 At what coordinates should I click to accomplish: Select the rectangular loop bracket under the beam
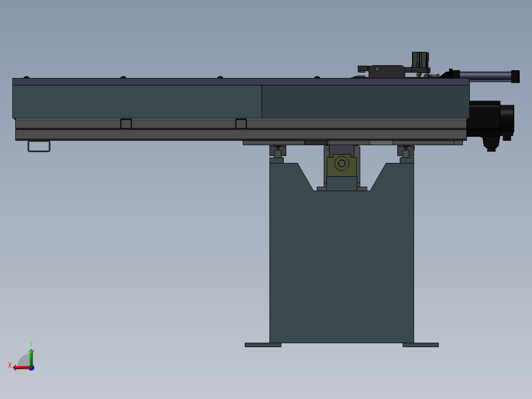(x=39, y=146)
